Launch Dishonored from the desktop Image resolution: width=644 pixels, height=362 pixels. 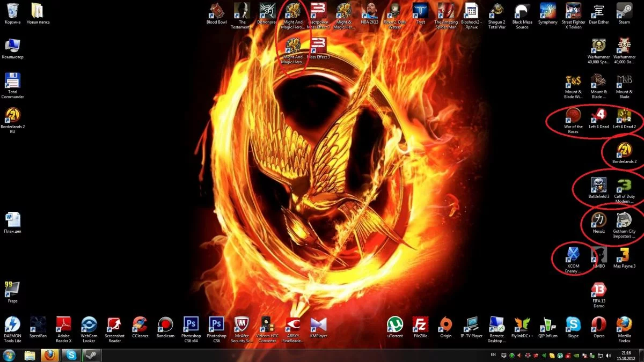pos(268,14)
